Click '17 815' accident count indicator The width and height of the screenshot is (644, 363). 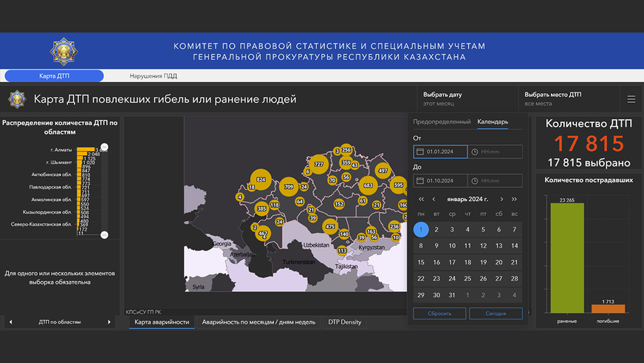click(589, 144)
